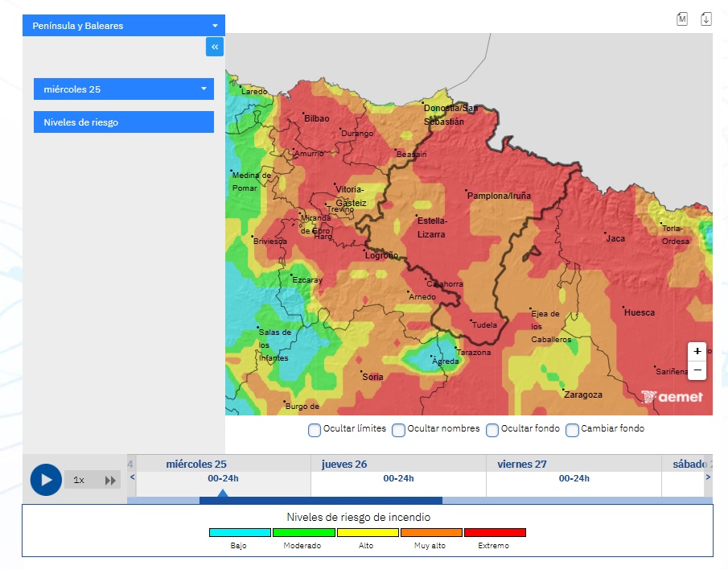728x570 pixels.
Task: Check 'Ocultar nombres' to hide names
Action: (x=399, y=430)
